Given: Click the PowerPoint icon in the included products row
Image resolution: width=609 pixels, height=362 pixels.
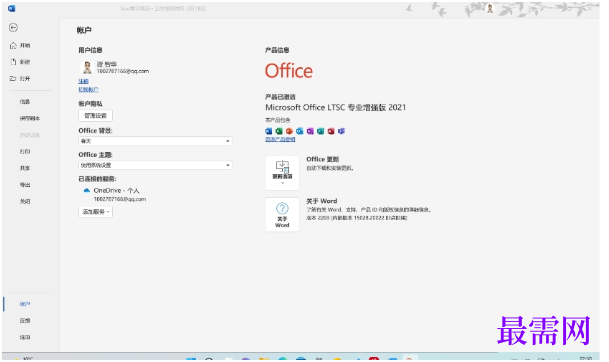Looking at the screenshot, I should (289, 131).
